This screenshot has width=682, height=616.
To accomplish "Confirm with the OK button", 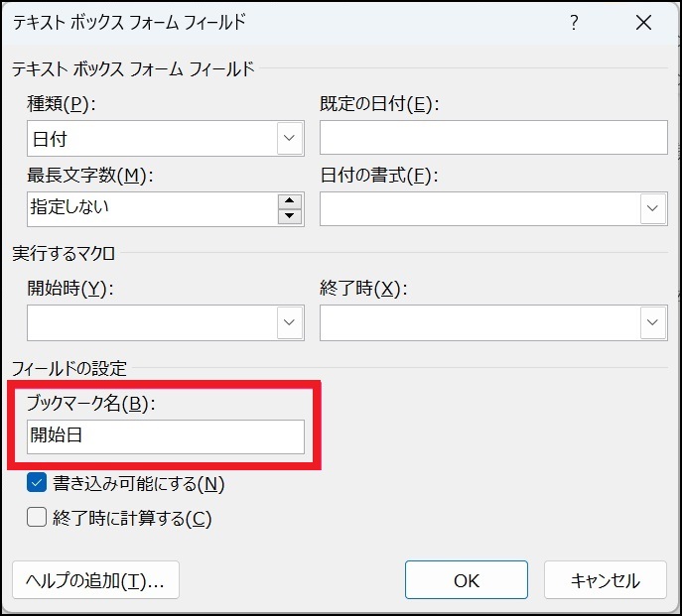I will (467, 580).
